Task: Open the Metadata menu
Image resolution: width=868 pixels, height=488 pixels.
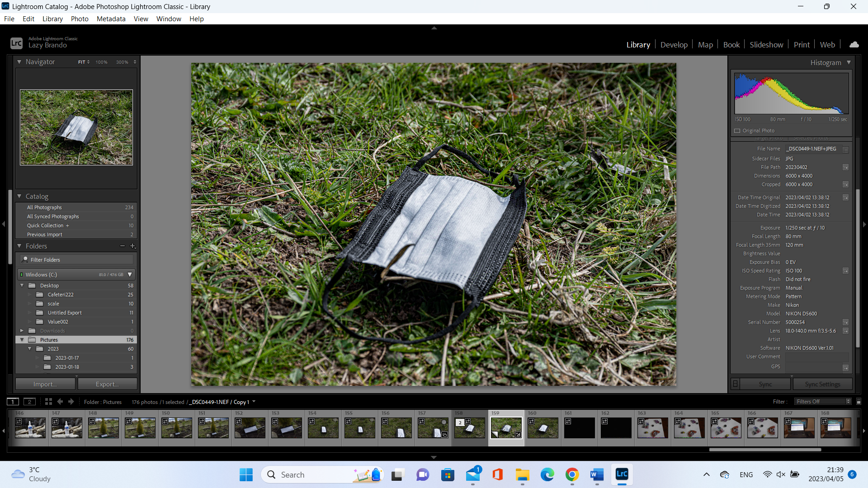Action: 111,19
